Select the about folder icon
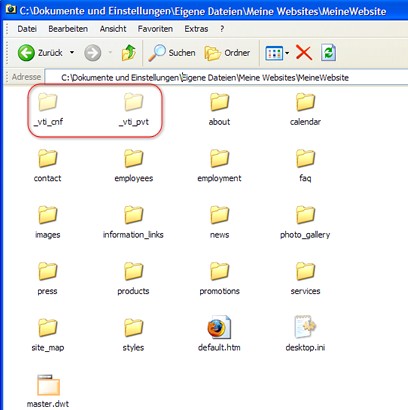408x410 pixels. pyautogui.click(x=220, y=102)
